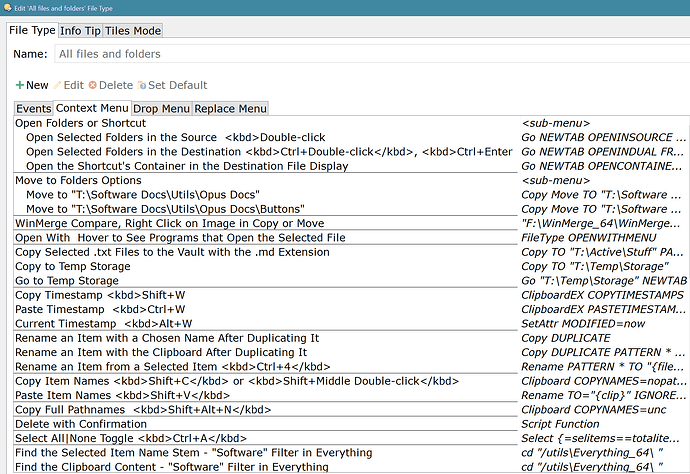
Task: Select Open Selected Folders in the Destination row
Action: [x=352, y=152]
